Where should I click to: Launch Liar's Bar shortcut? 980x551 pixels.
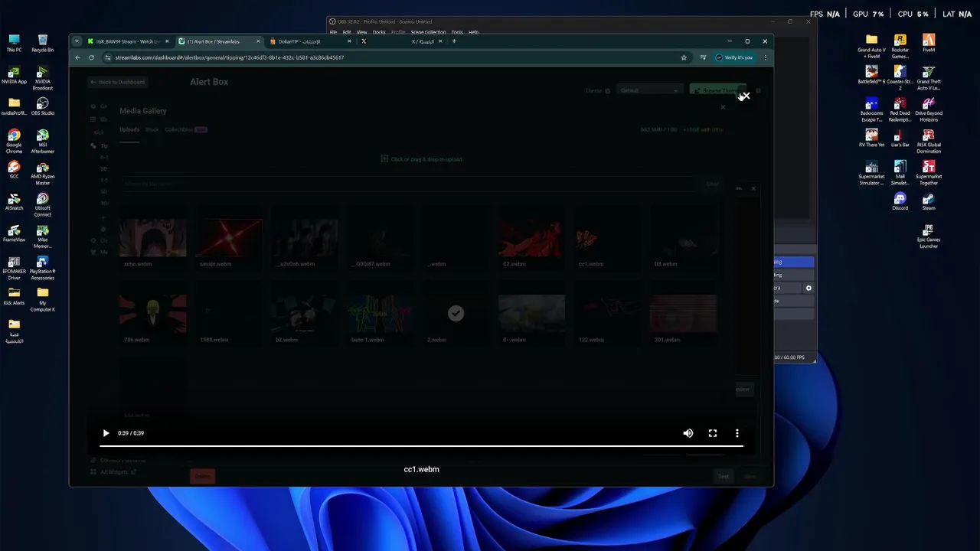tap(900, 139)
